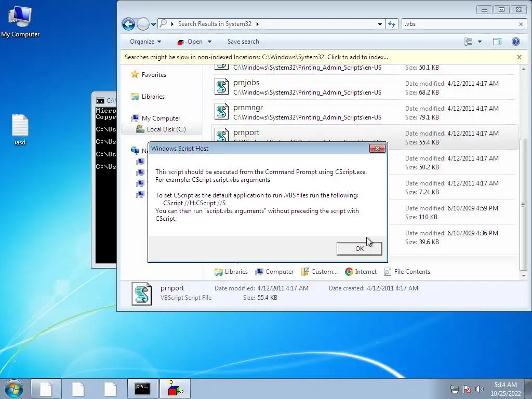Select the iasd desktop file
Screen dimensions: 532x399
coord(20,129)
